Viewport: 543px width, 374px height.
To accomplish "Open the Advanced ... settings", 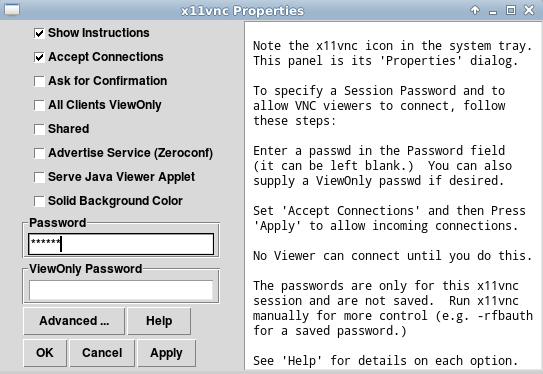I will coord(74,321).
